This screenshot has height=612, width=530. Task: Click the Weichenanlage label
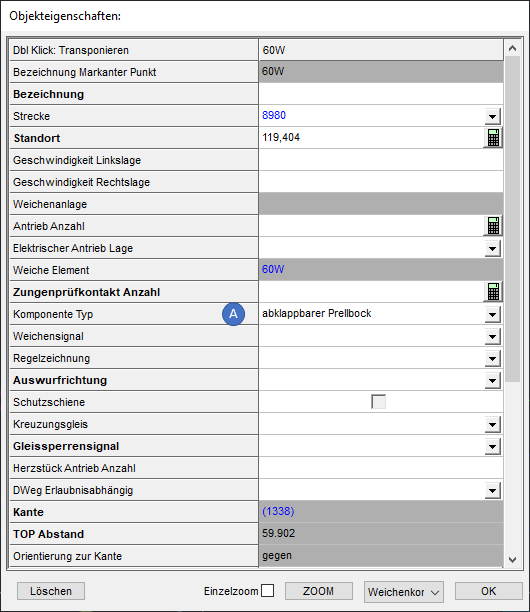click(x=50, y=204)
